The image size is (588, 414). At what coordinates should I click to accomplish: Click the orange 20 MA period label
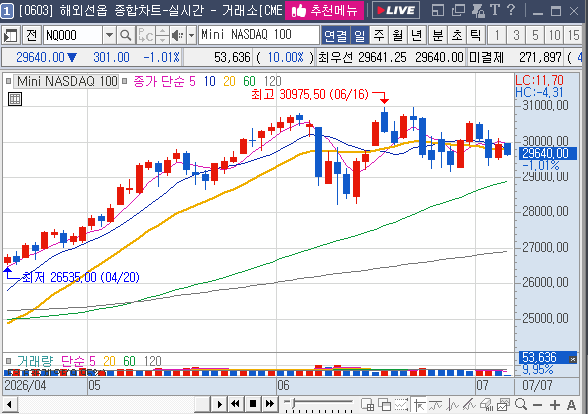click(229, 81)
